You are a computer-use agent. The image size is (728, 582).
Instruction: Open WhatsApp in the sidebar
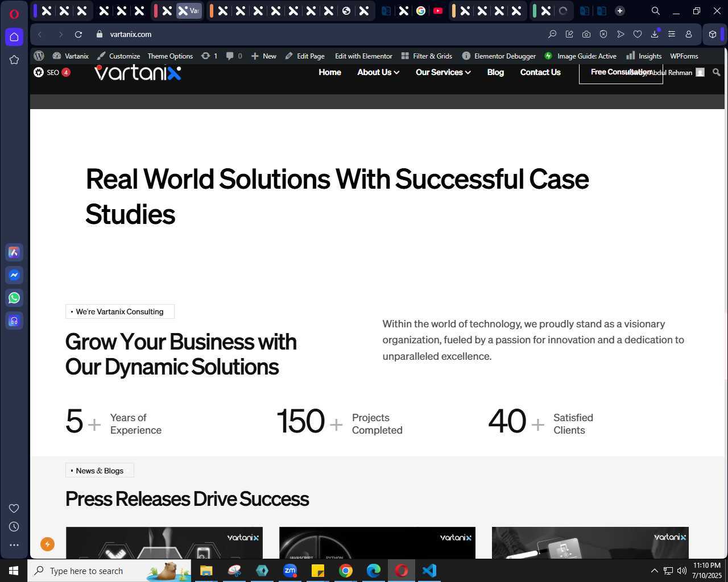14,298
